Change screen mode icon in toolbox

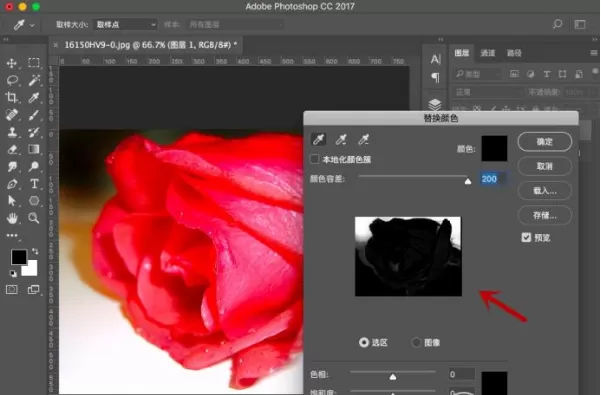pyautogui.click(x=34, y=290)
